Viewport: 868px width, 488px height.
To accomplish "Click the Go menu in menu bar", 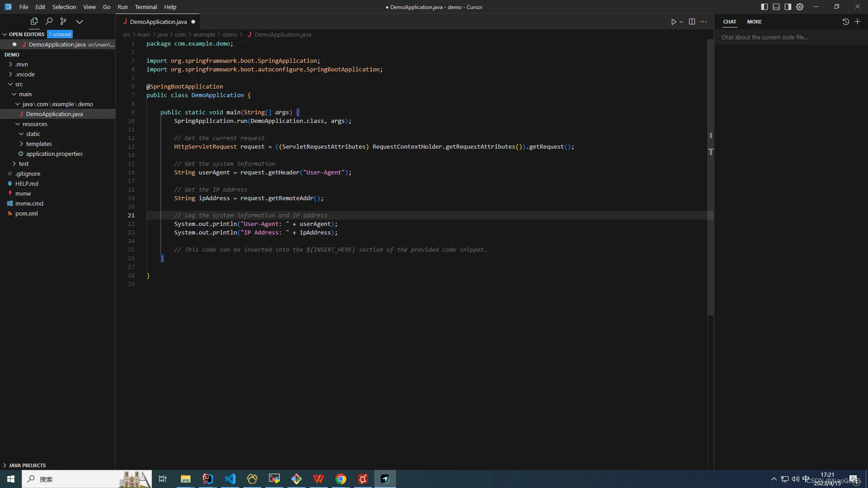I will pyautogui.click(x=106, y=7).
